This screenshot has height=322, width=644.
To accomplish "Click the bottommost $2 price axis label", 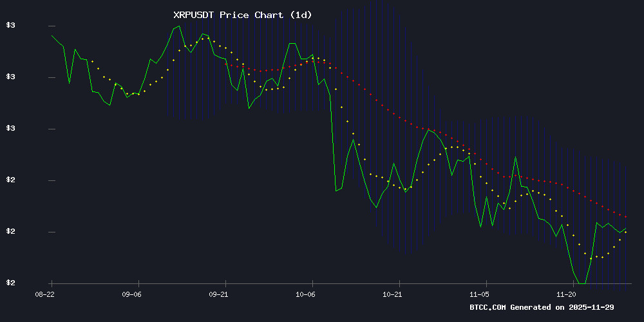I will [x=10, y=283].
